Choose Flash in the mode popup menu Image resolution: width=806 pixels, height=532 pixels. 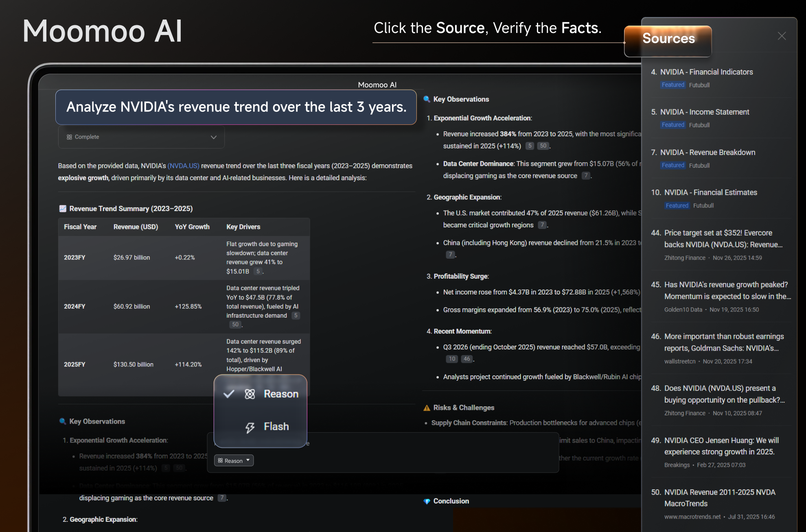pyautogui.click(x=261, y=427)
